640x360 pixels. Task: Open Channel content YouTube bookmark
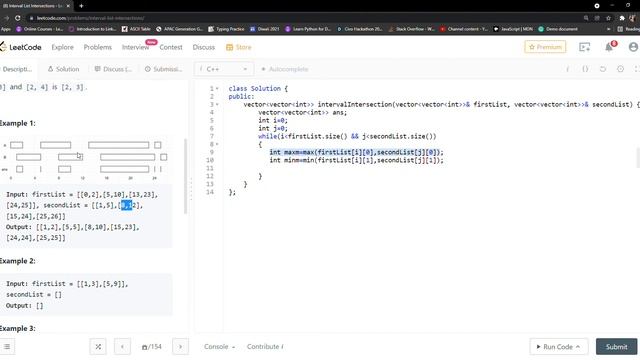[464, 29]
